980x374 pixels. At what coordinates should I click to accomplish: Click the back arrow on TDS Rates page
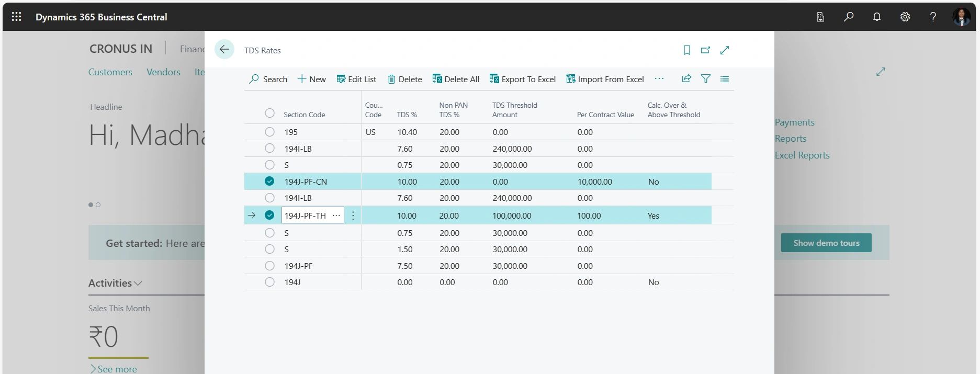click(x=224, y=50)
